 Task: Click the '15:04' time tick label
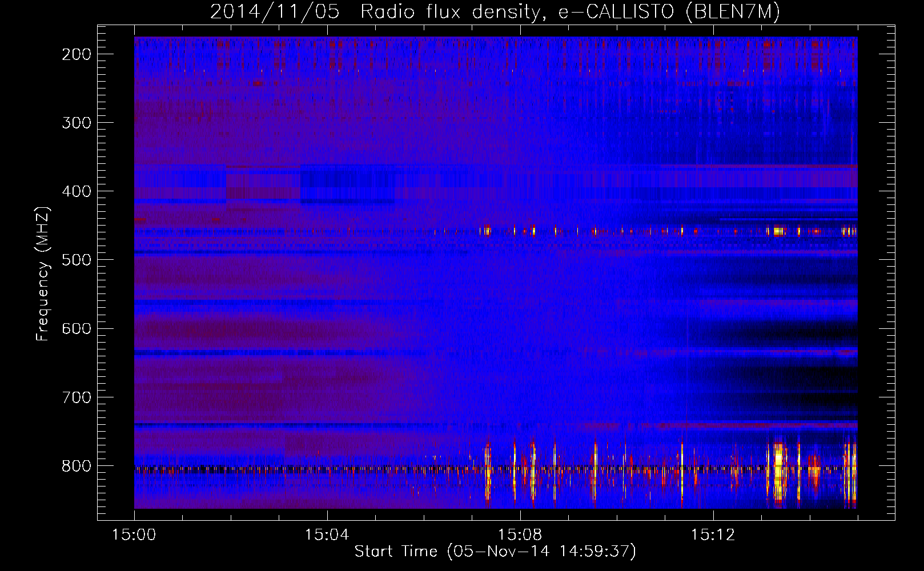(x=327, y=535)
